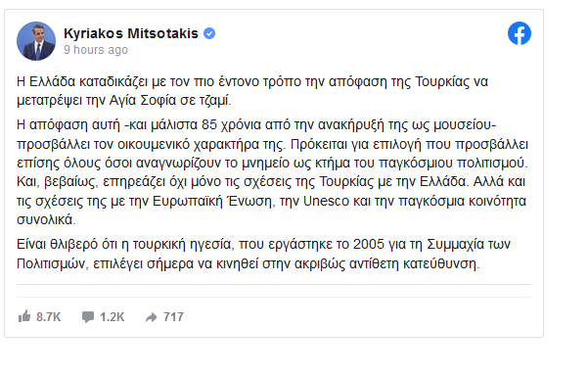
Task: Click the comment speech bubble icon
Action: tap(88, 316)
